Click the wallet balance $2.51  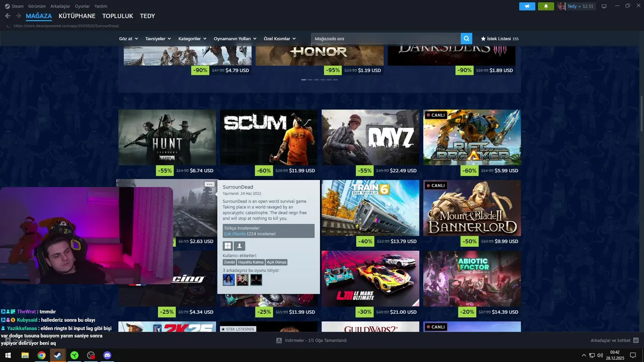pos(588,6)
